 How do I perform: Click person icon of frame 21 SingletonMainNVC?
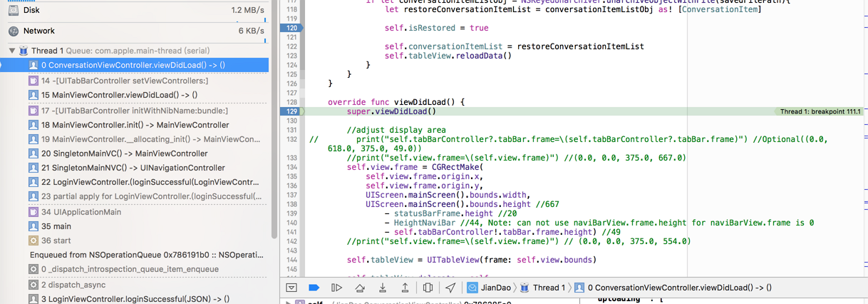(33, 168)
